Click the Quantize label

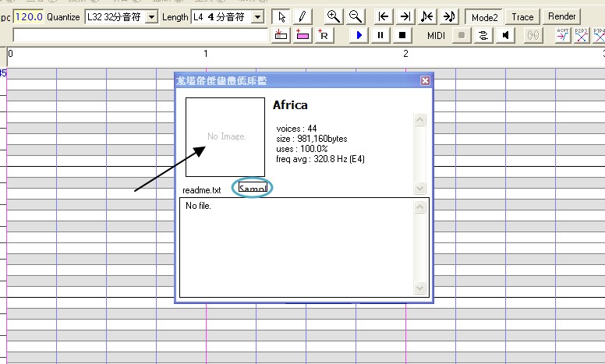click(63, 17)
